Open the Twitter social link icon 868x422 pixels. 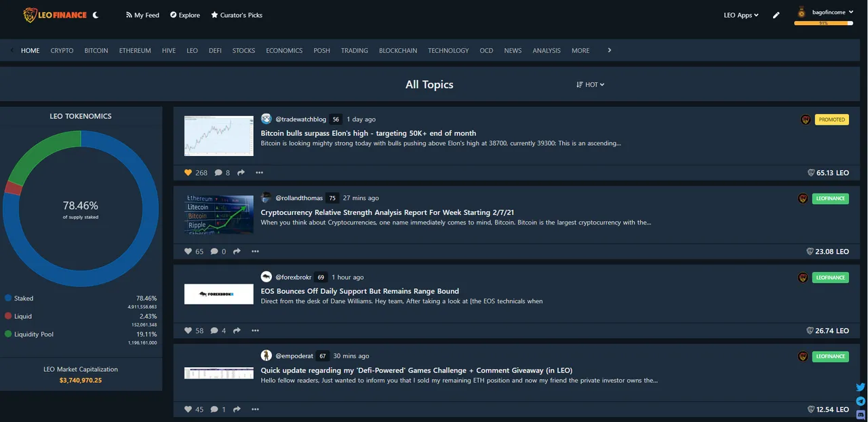click(861, 387)
